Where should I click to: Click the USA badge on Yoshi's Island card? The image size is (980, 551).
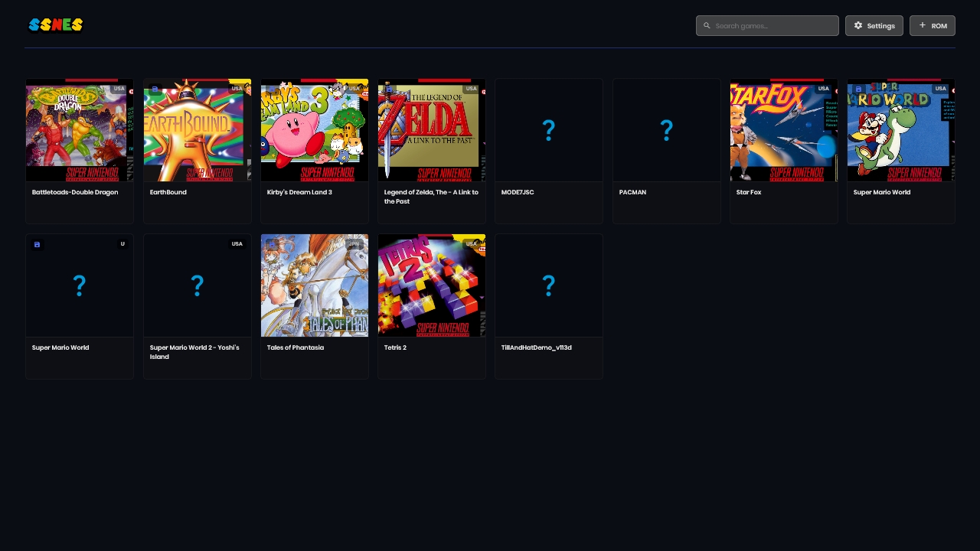[x=237, y=244]
